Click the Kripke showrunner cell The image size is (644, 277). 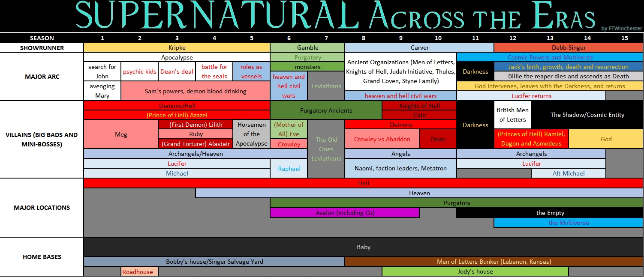(177, 48)
